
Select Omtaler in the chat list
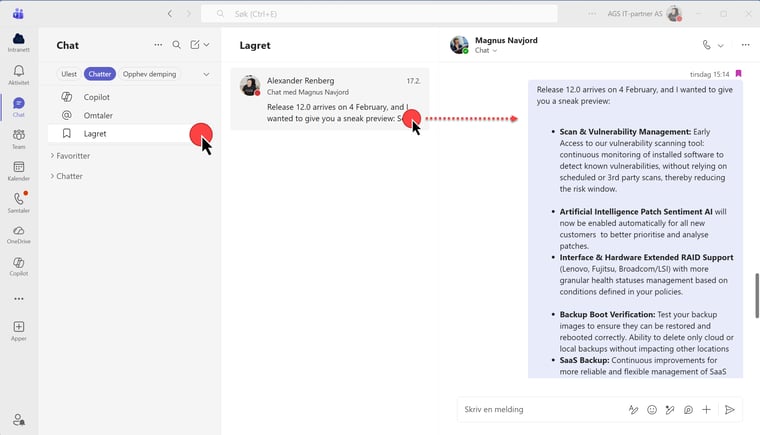[99, 115]
